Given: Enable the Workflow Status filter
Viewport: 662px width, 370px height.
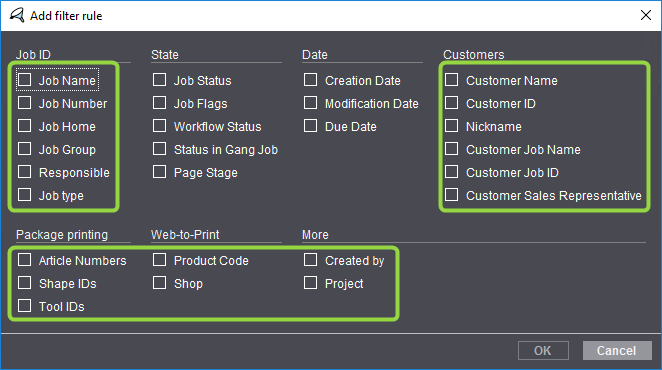Looking at the screenshot, I should click(159, 126).
